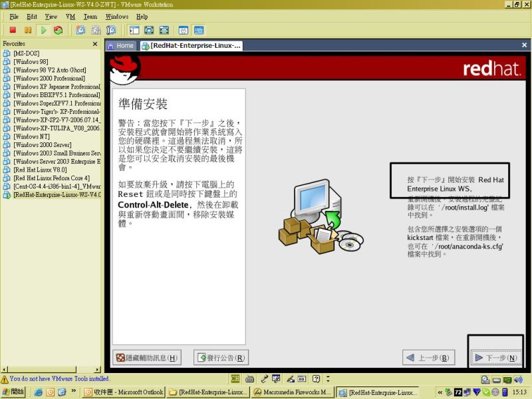Viewport: 532px width, 399px height.
Task: Select [Windows XP Japanese Professional] favorite
Action: point(57,86)
